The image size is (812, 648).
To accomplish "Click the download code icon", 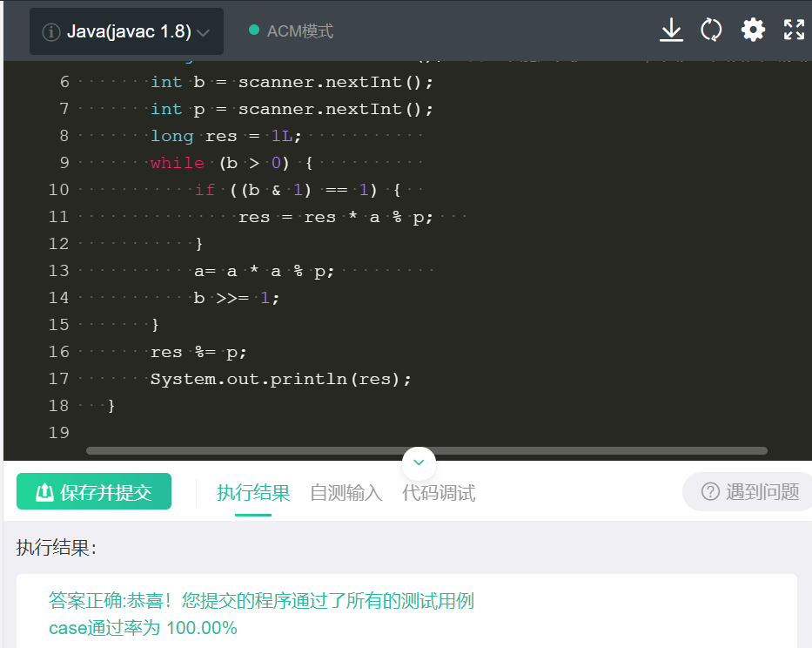I will (x=670, y=30).
